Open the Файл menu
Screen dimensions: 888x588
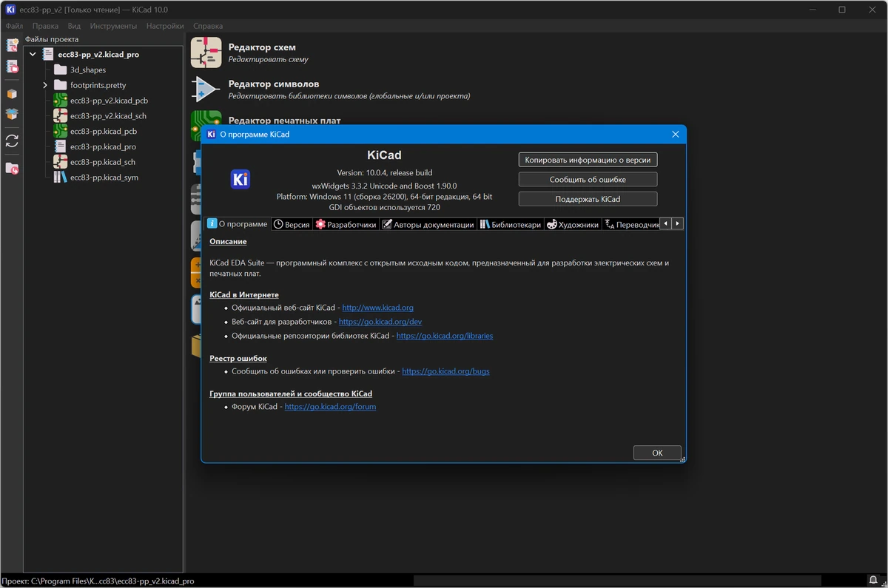(x=14, y=26)
